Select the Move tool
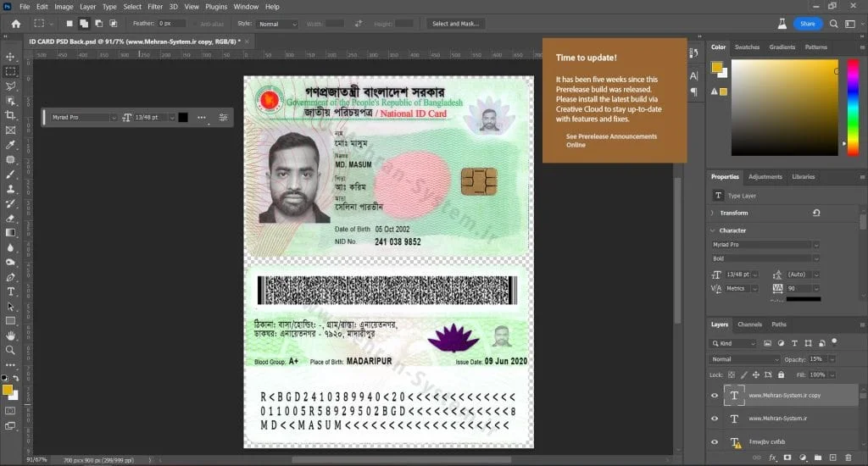The width and height of the screenshot is (868, 466). 10,57
